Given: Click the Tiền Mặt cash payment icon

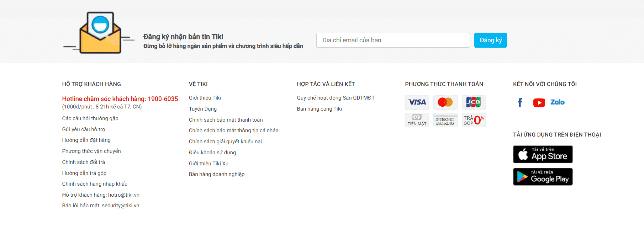Looking at the screenshot, I should click(417, 120).
